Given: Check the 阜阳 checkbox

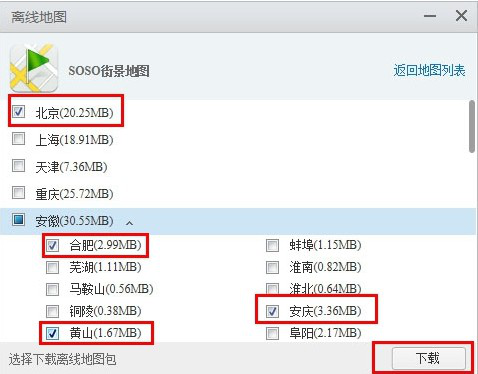Looking at the screenshot, I should 272,333.
